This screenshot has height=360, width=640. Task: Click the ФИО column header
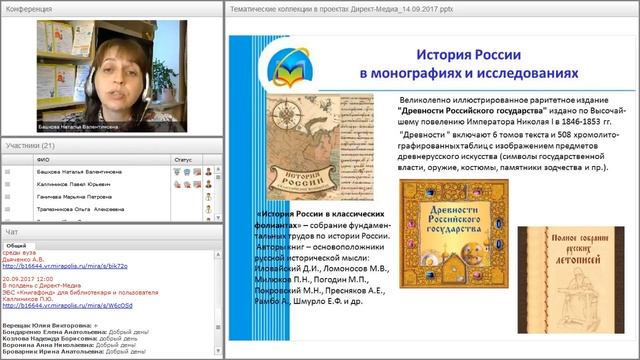pyautogui.click(x=102, y=160)
